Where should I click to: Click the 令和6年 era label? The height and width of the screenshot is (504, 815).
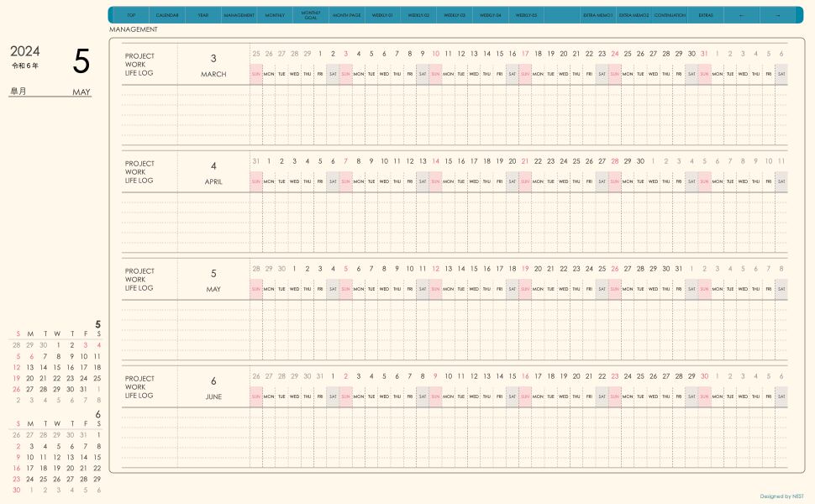25,66
